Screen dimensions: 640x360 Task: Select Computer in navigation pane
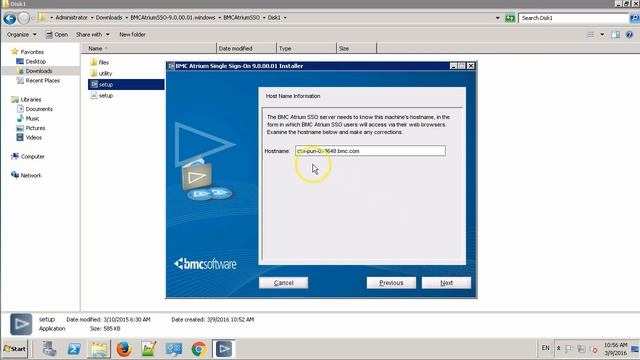pyautogui.click(x=28, y=156)
